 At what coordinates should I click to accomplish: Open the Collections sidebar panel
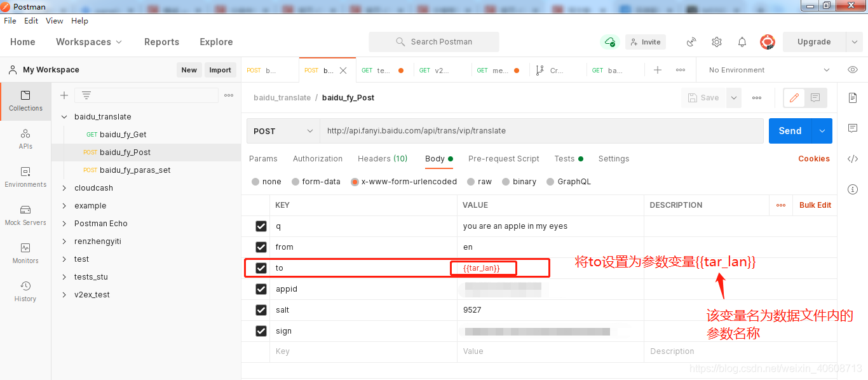coord(25,101)
